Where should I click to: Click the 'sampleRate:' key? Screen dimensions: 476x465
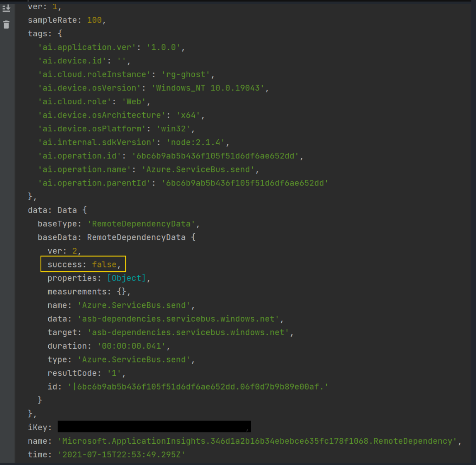point(54,20)
